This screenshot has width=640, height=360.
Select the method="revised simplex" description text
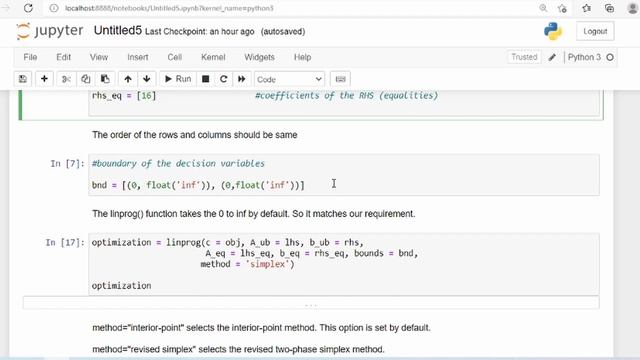(x=238, y=349)
